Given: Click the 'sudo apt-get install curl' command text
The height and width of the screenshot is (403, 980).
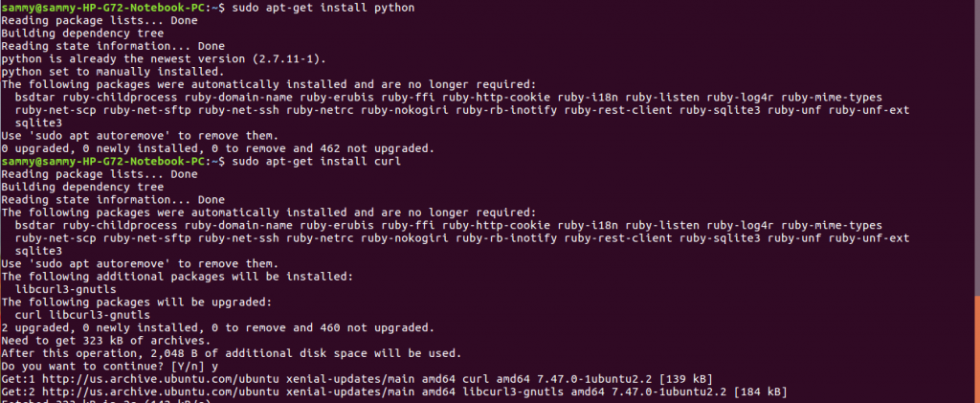Looking at the screenshot, I should click(316, 161).
